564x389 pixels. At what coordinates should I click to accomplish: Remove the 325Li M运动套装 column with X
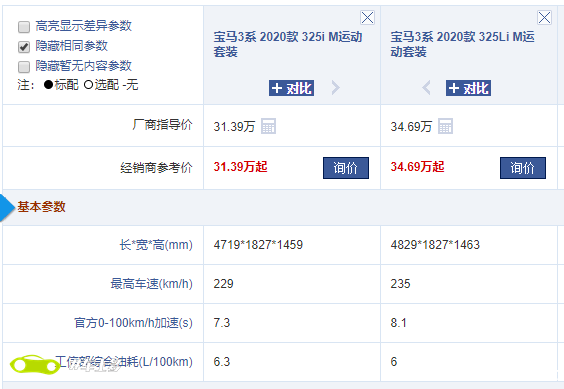point(544,17)
